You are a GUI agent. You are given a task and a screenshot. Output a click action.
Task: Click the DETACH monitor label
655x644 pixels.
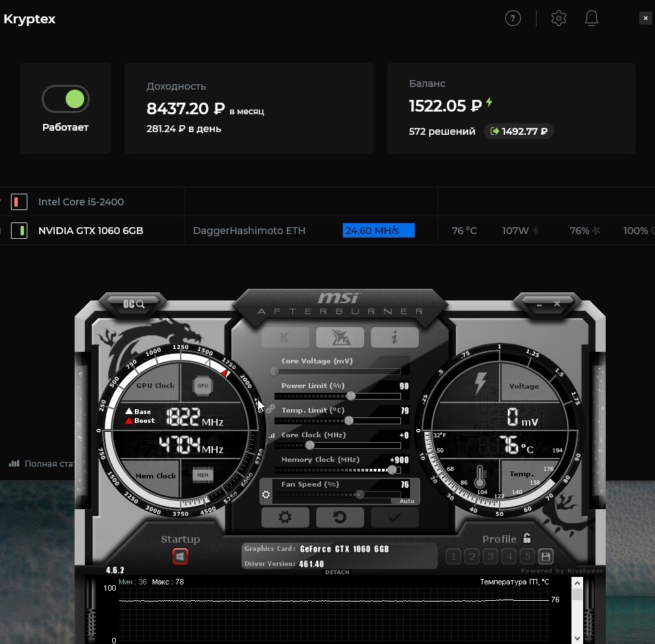[x=337, y=572]
